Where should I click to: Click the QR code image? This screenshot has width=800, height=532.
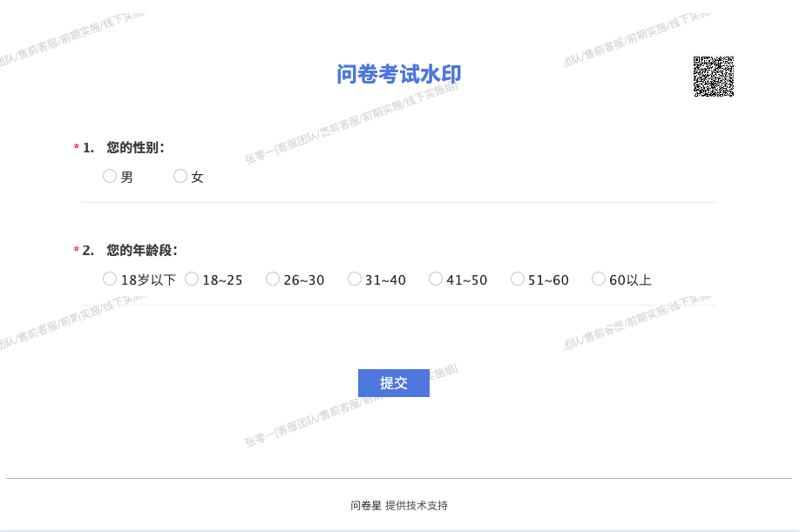(x=713, y=77)
